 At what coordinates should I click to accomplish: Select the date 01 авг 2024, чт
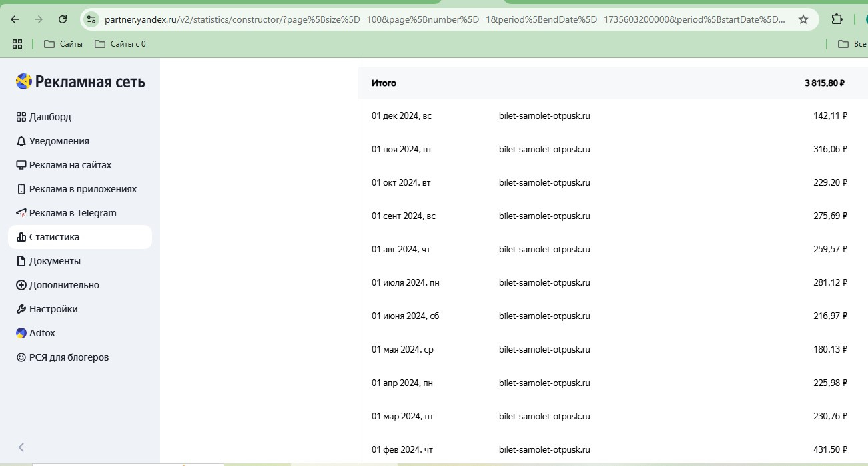pyautogui.click(x=401, y=249)
